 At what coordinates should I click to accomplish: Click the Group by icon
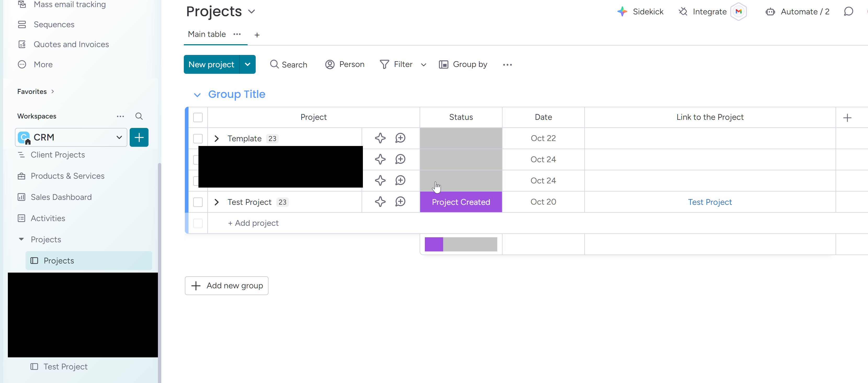[443, 64]
